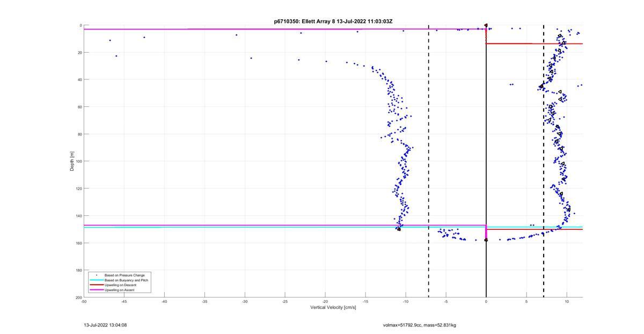Viewport: 644px width, 334px height.
Task: Click the '80' depth tick label
Action: [79, 134]
